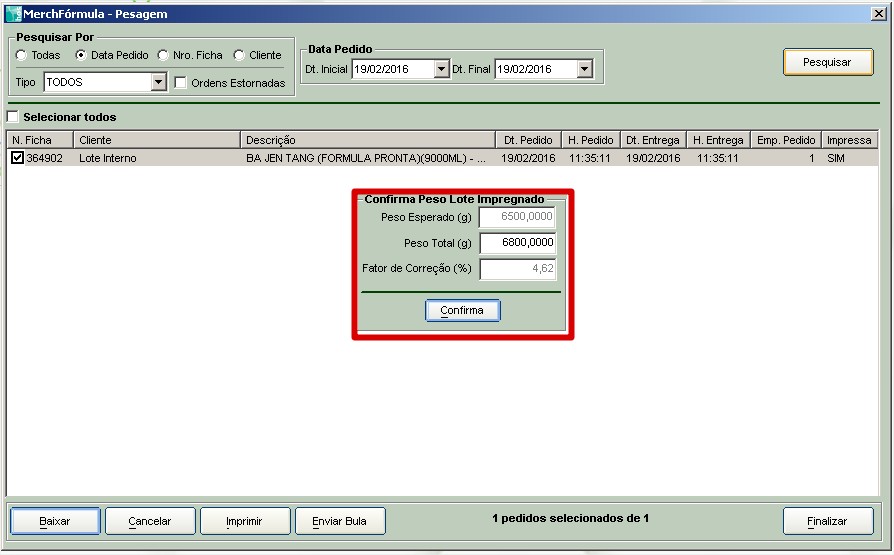Open the Tipo TODOS dropdown
The image size is (894, 555).
[158, 82]
